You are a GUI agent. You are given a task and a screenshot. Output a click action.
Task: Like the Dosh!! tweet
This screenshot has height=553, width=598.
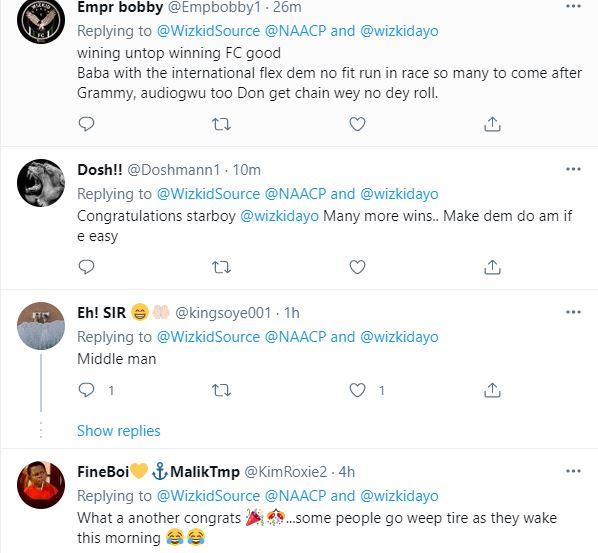[x=357, y=267]
